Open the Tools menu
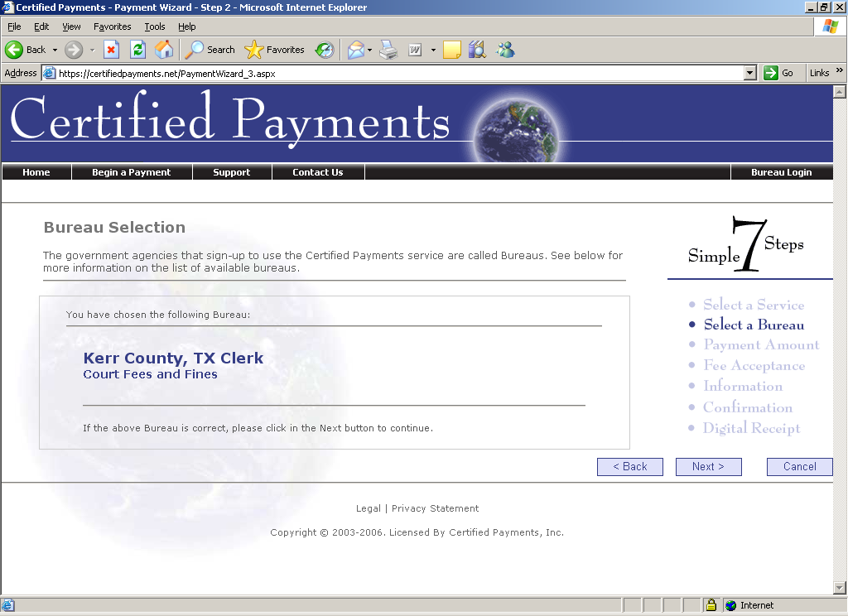This screenshot has width=848, height=616. coord(155,26)
